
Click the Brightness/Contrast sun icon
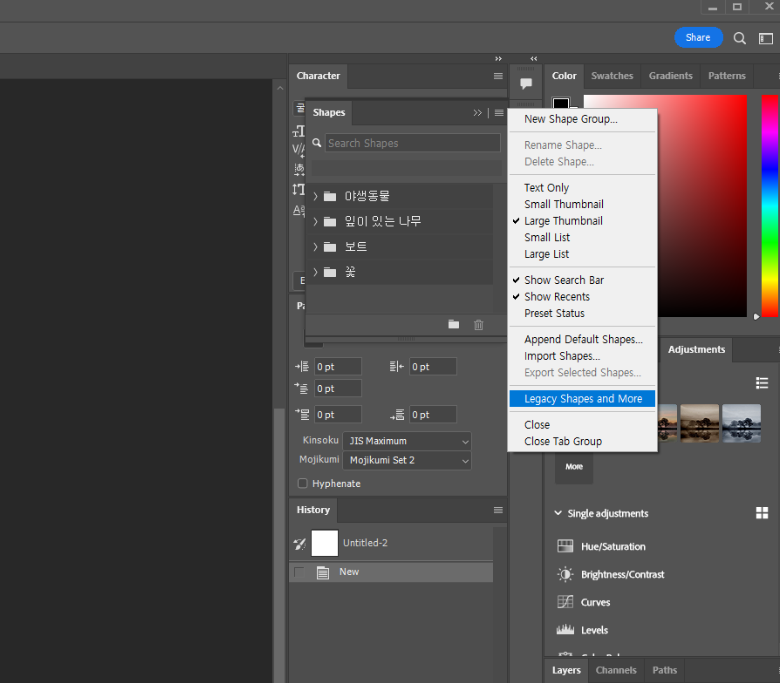(x=565, y=574)
